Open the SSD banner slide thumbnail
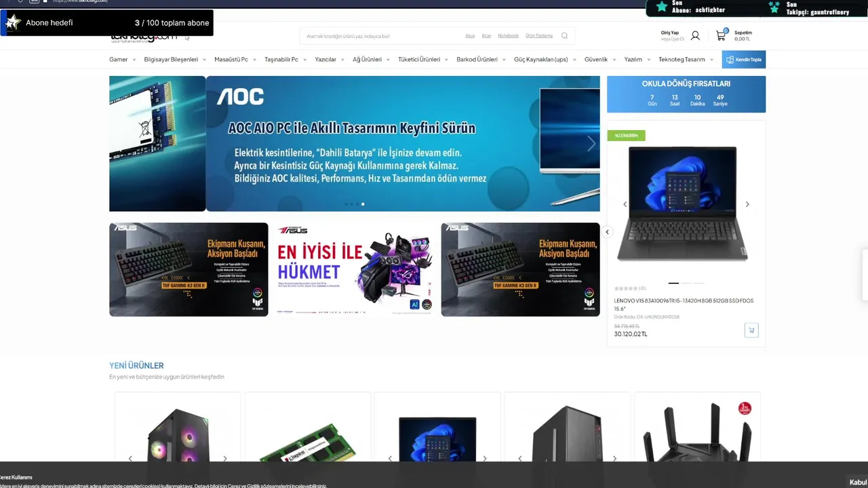Image resolution: width=868 pixels, height=488 pixels. pos(157,144)
